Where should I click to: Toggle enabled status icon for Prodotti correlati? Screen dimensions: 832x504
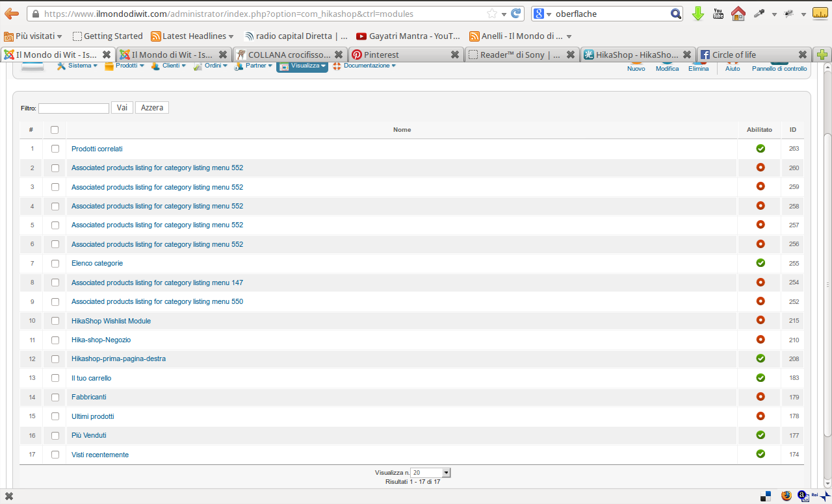(x=760, y=149)
